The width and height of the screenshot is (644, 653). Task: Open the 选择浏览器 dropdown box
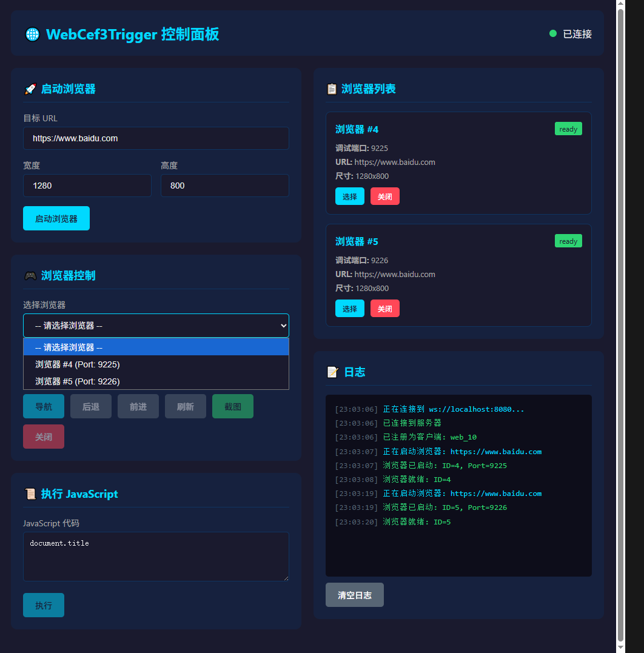coord(156,326)
